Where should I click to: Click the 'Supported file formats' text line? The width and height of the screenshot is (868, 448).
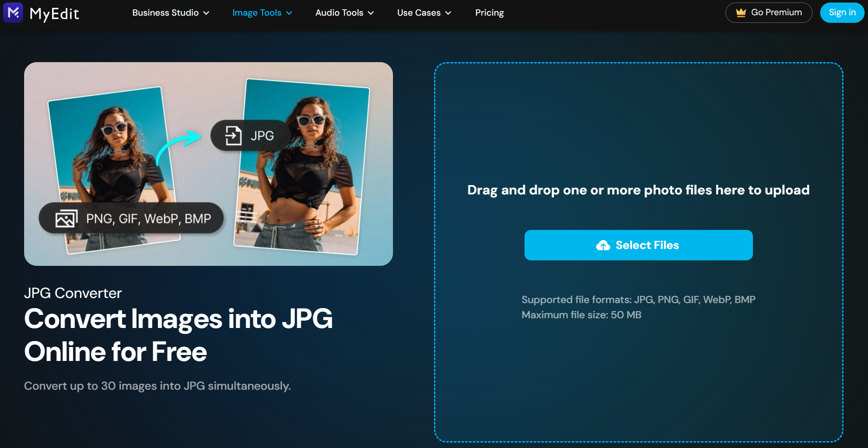[638, 300]
